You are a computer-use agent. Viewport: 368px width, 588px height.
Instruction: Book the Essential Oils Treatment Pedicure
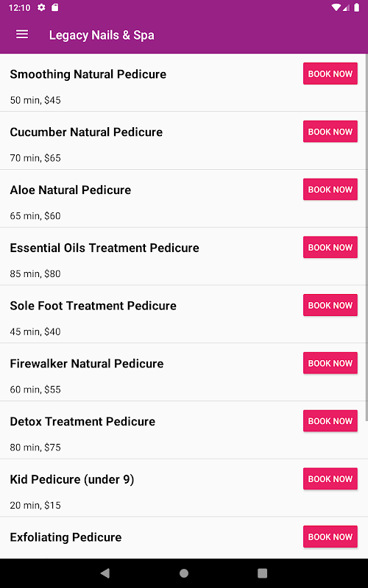[x=330, y=247]
